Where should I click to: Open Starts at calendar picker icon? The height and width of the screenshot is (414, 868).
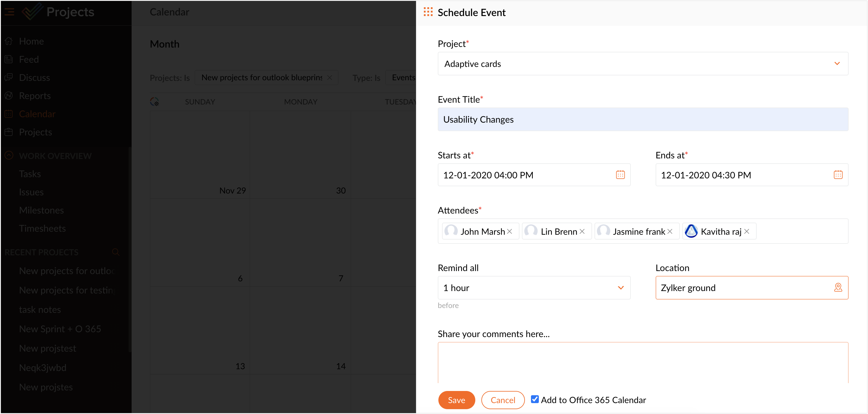620,175
